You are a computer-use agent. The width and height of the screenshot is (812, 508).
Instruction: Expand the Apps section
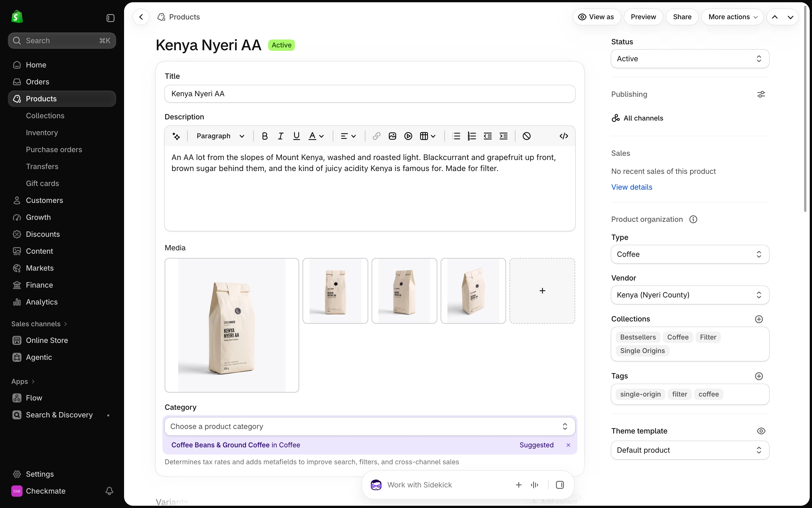23,382
